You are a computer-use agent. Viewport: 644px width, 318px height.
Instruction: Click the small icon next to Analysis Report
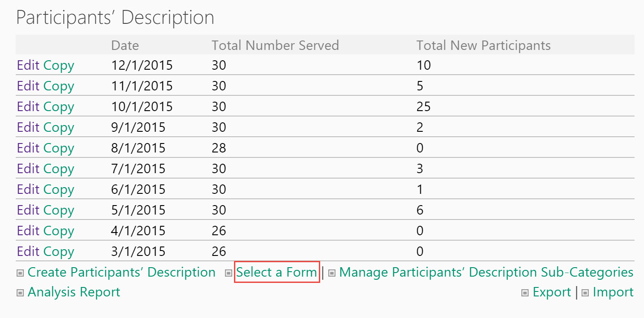coord(20,293)
